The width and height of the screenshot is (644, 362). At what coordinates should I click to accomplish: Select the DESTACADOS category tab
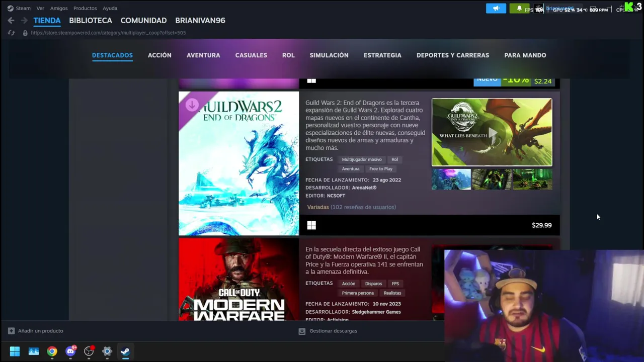tap(112, 55)
